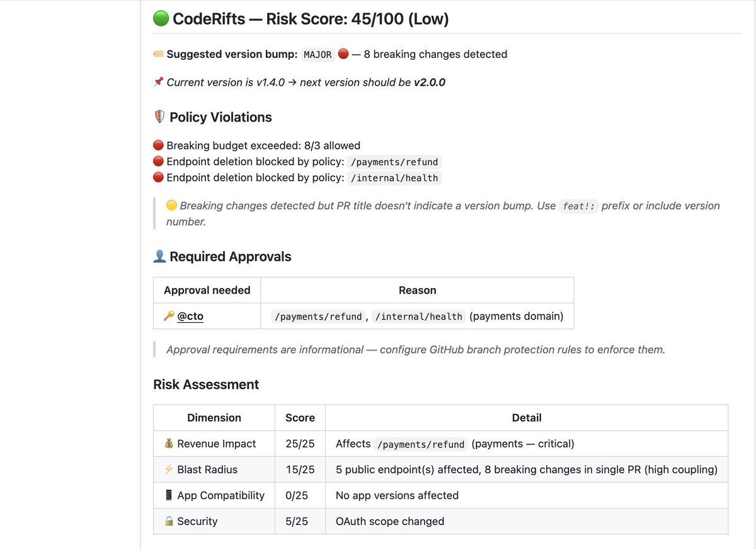Click /payments/refund code in Policy Violations
This screenshot has width=756, height=549.
pos(394,162)
